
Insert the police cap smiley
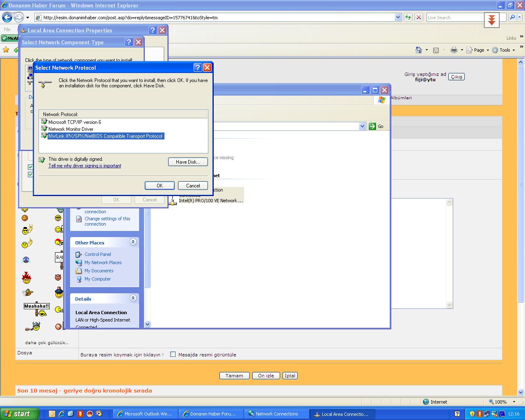coord(59,292)
